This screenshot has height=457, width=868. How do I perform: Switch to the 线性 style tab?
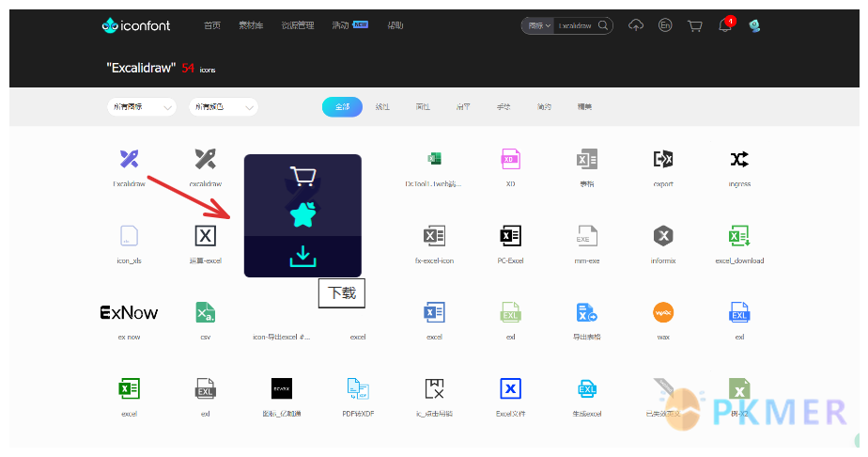382,107
